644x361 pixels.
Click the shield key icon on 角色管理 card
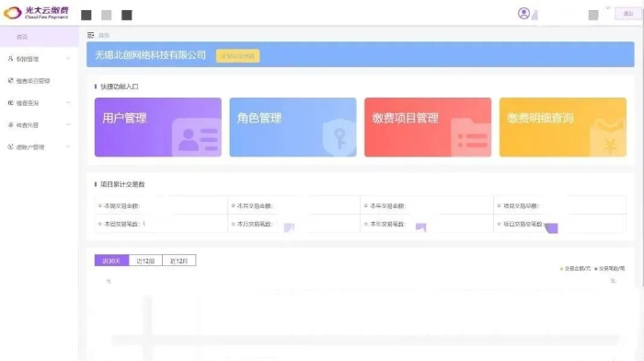click(339, 137)
